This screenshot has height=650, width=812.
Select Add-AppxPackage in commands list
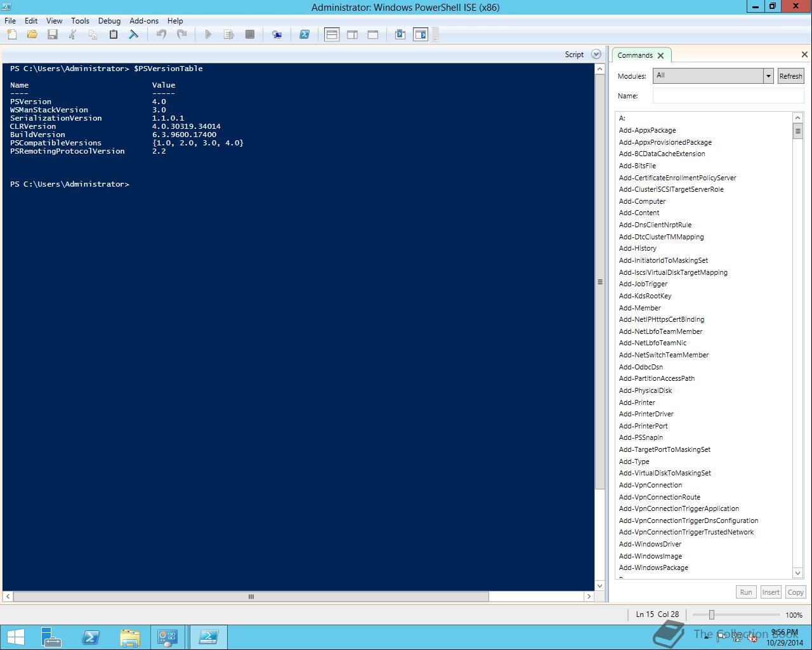coord(647,130)
